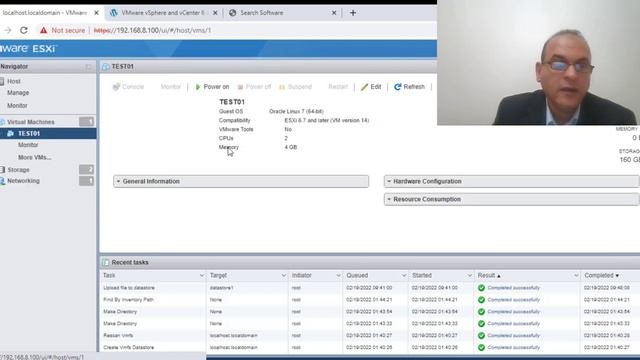Switch to the Search Software browser tab
This screenshot has height=360, width=640.
(x=261, y=13)
